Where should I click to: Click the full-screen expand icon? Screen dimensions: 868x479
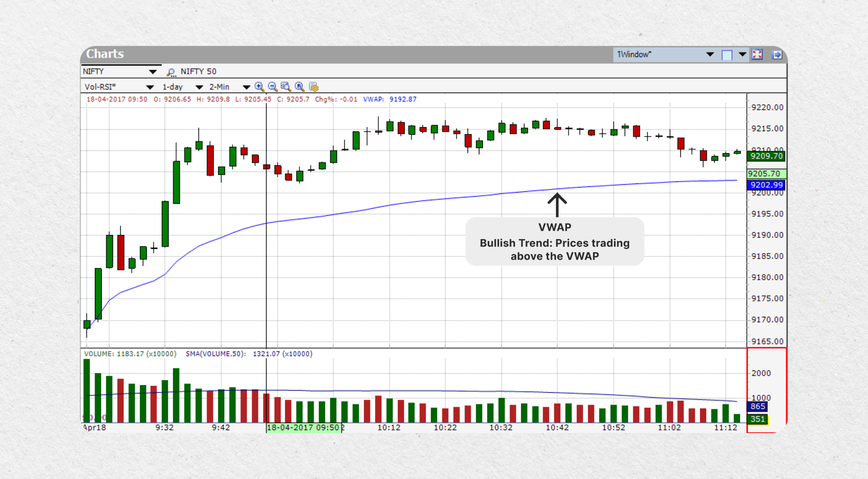tap(757, 54)
